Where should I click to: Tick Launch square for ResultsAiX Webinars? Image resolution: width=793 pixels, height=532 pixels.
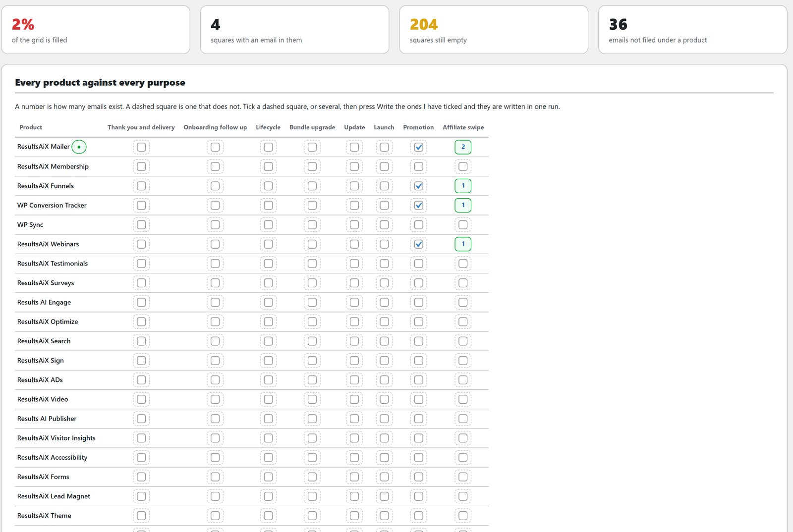[384, 244]
